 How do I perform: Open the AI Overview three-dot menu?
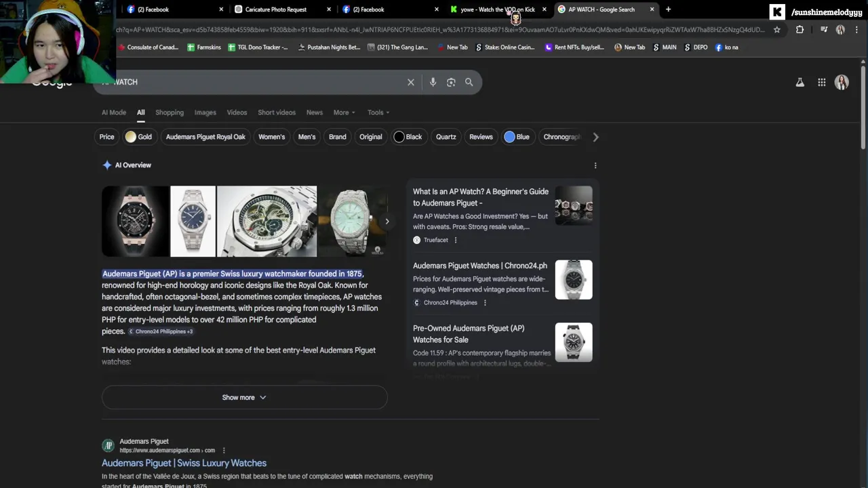(595, 165)
